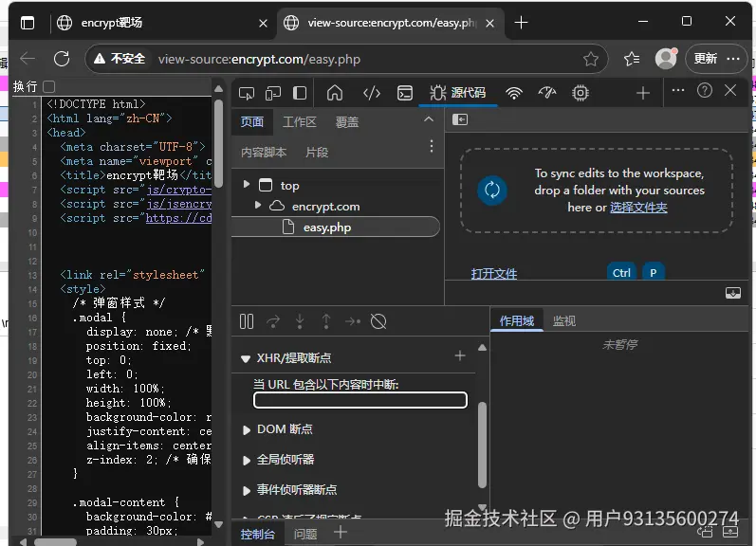Enable the line wrap checkbox

pos(48,87)
